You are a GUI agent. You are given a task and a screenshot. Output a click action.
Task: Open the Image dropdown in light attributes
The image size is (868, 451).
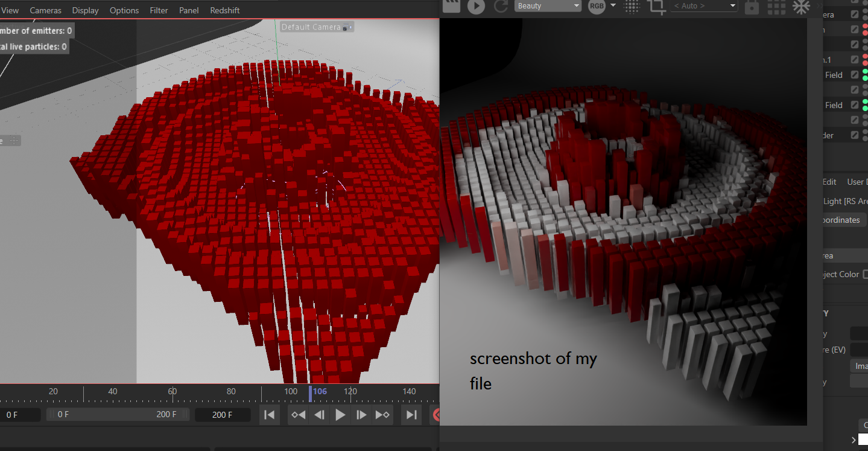tap(860, 366)
